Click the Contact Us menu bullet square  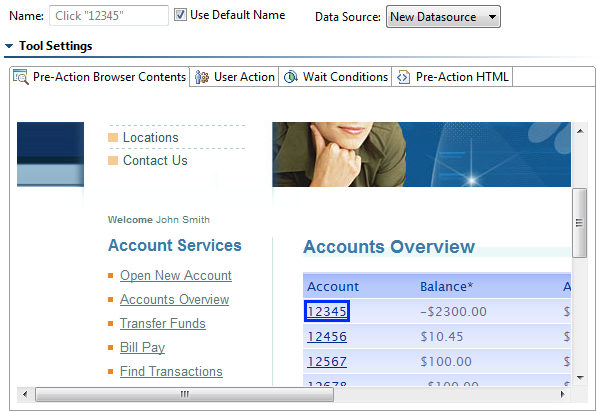click(x=113, y=160)
